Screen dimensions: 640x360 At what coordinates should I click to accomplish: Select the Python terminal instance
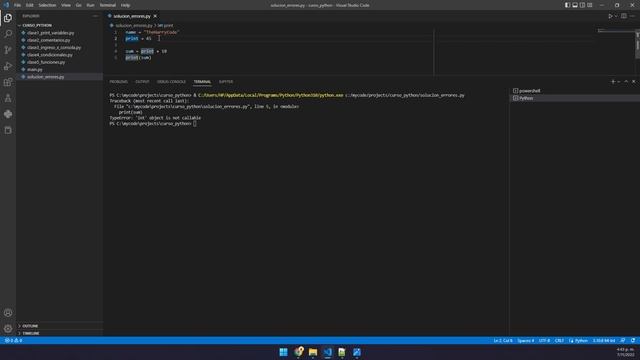[x=574, y=98]
